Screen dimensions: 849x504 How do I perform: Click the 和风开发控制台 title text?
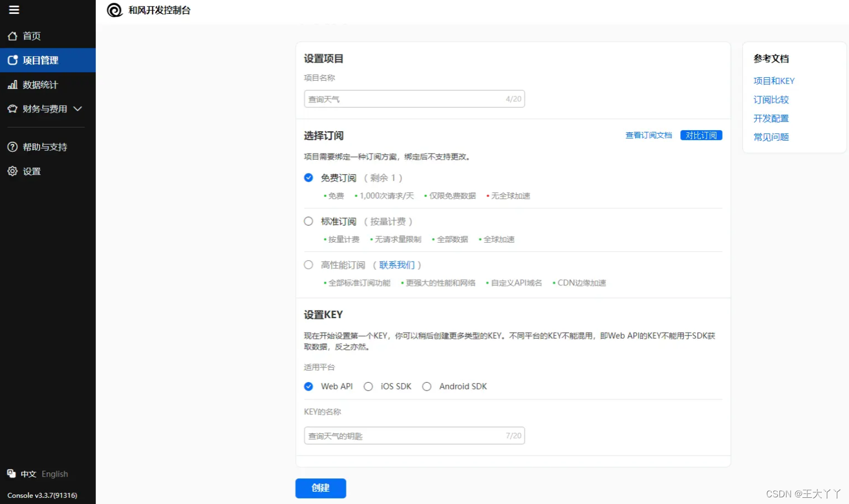(x=159, y=10)
